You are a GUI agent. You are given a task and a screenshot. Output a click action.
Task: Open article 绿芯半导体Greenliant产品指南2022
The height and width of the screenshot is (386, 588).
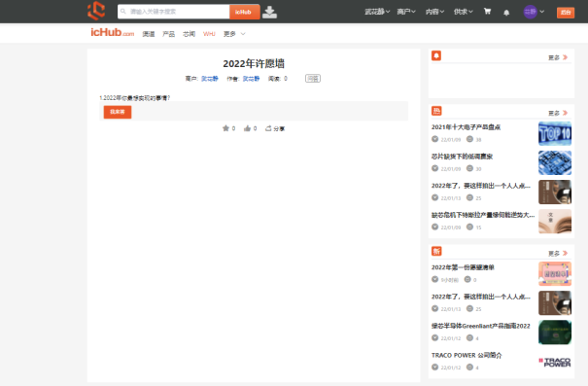[x=481, y=326]
